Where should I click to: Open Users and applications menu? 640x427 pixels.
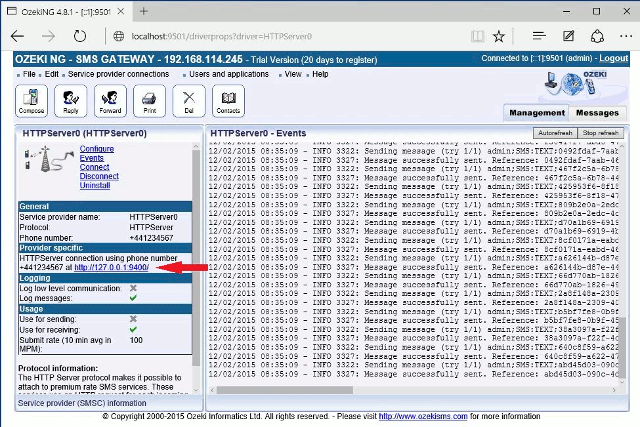[229, 74]
